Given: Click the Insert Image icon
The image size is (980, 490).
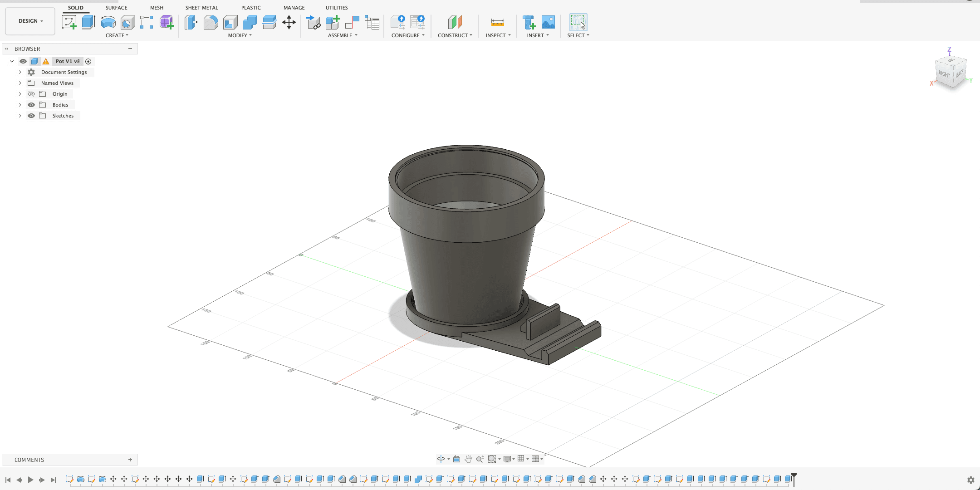Looking at the screenshot, I should tap(548, 22).
